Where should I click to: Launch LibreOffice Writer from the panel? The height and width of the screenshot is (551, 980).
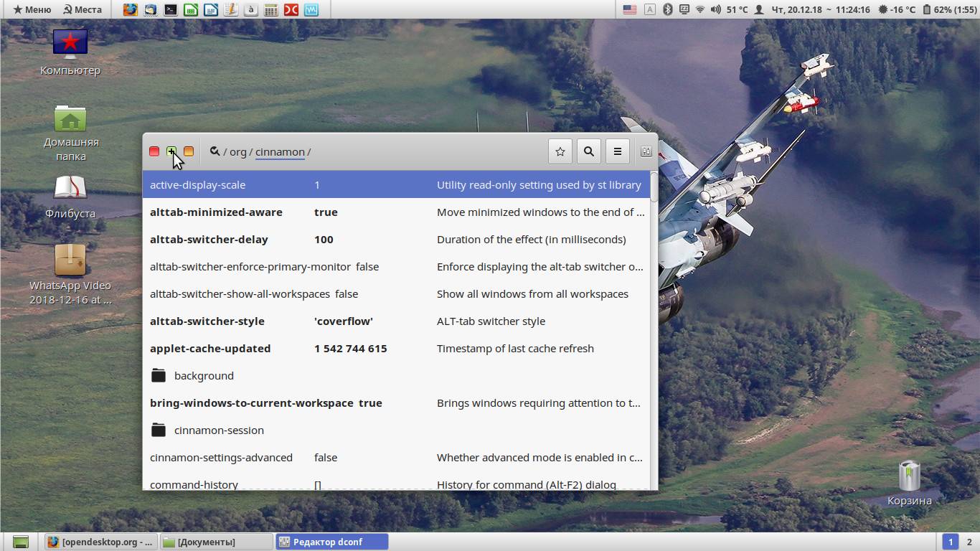pyautogui.click(x=210, y=9)
